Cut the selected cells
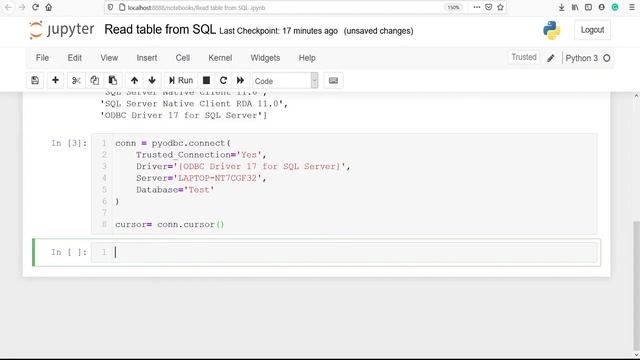 tap(76, 80)
